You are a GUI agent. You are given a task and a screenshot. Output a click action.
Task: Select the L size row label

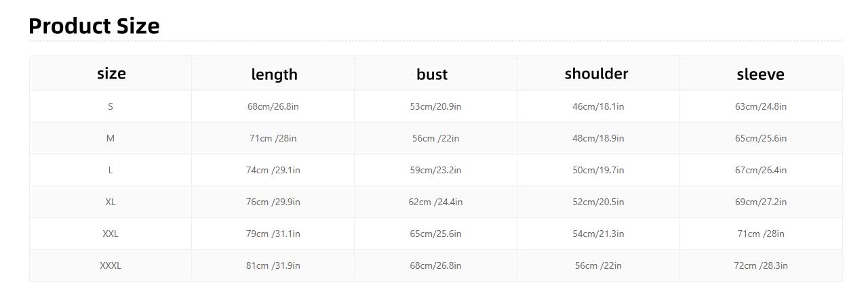click(x=111, y=170)
